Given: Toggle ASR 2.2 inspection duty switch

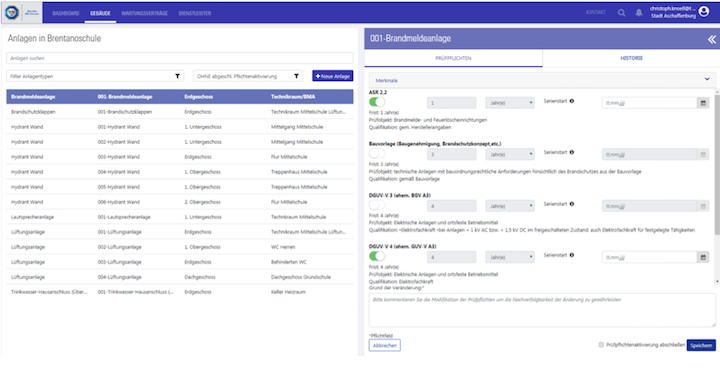Looking at the screenshot, I should tap(377, 102).
